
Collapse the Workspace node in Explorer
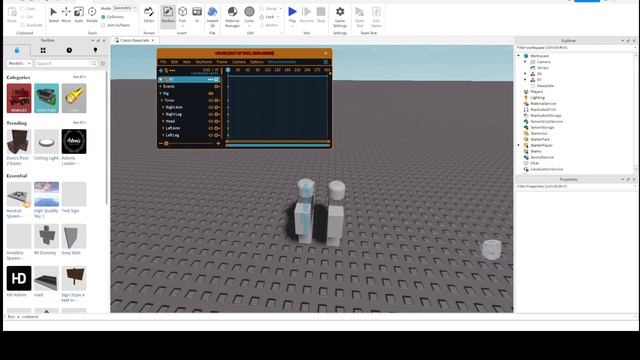pyautogui.click(x=519, y=56)
